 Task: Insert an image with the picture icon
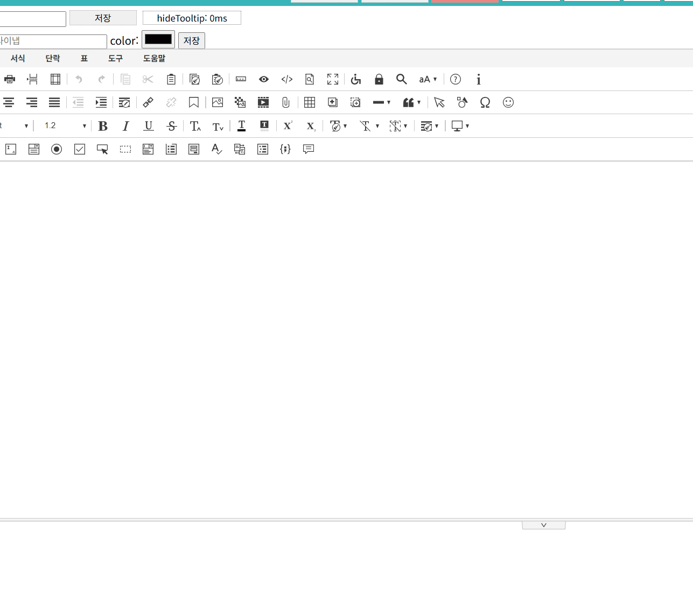click(x=218, y=102)
